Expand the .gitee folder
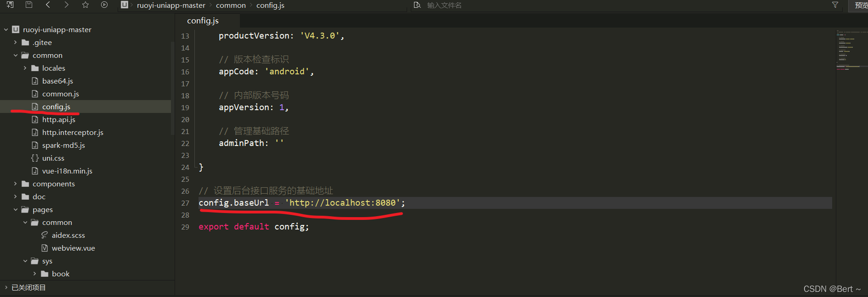The width and height of the screenshot is (868, 297). click(15, 42)
